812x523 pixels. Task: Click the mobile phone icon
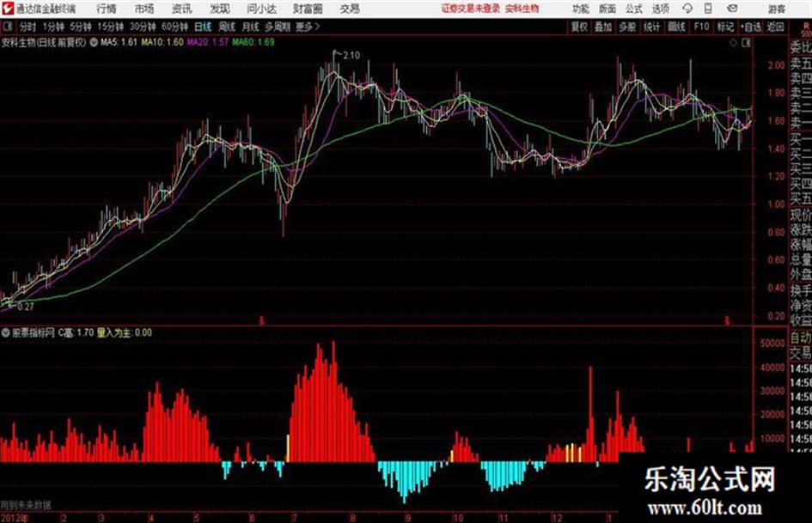708,9
